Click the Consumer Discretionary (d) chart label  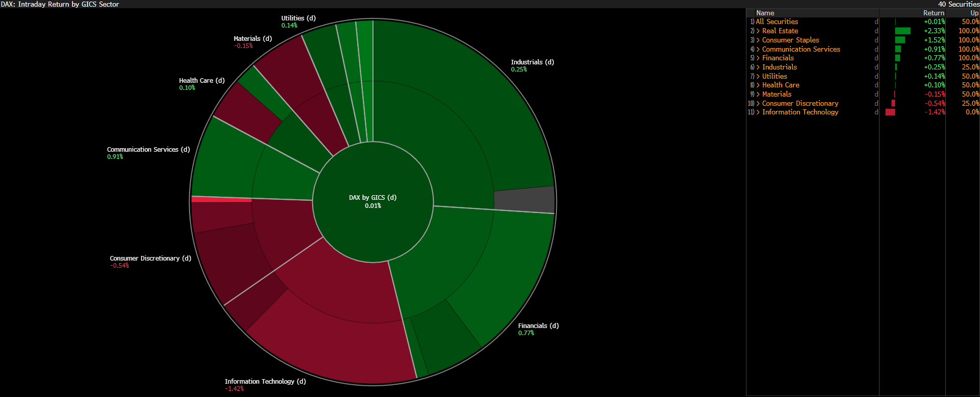[150, 259]
